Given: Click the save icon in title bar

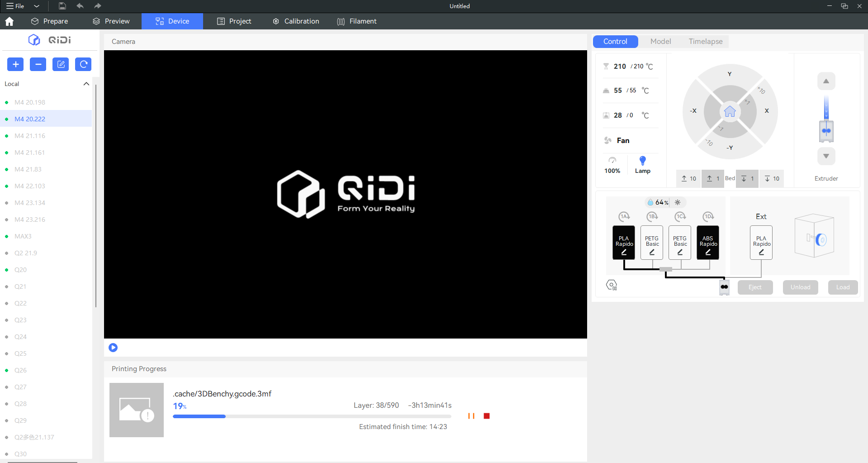Looking at the screenshot, I should (x=62, y=6).
